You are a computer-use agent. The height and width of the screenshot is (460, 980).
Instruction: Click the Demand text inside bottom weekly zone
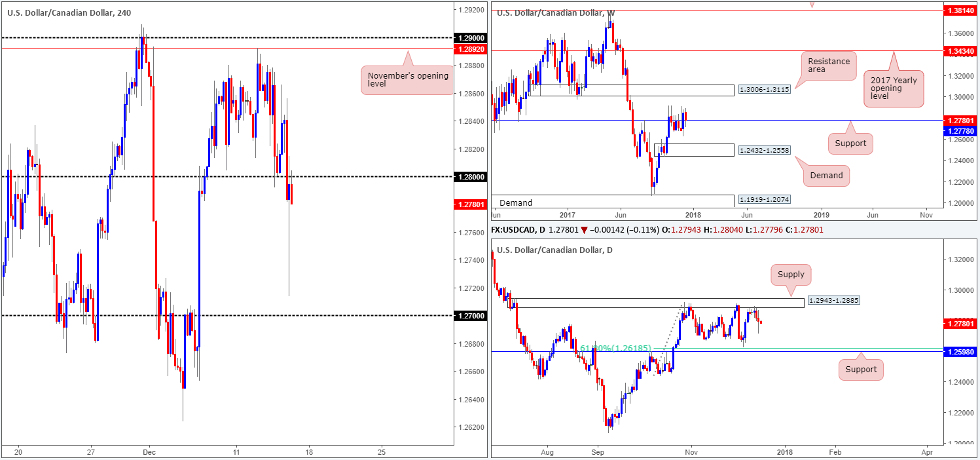point(517,203)
